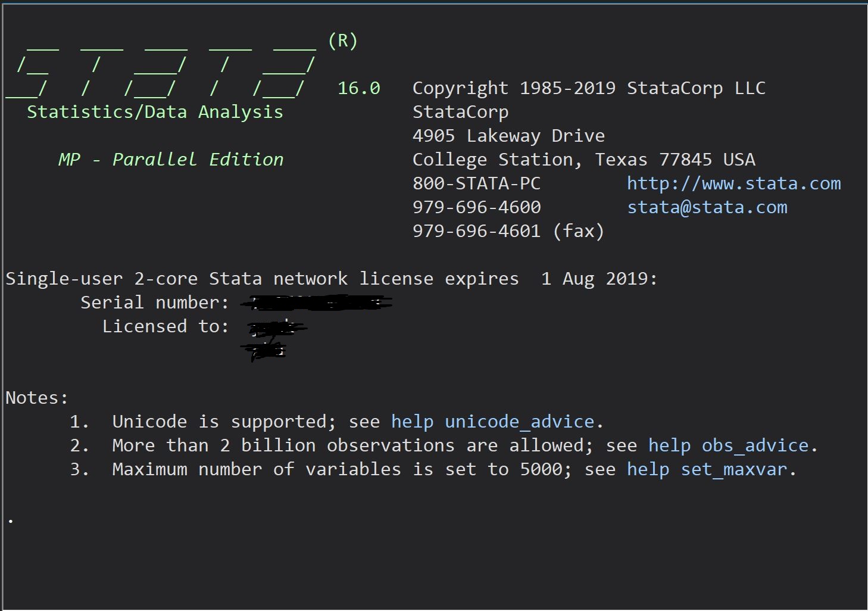The width and height of the screenshot is (868, 611).
Task: Click the Notes: heading
Action: (x=37, y=398)
